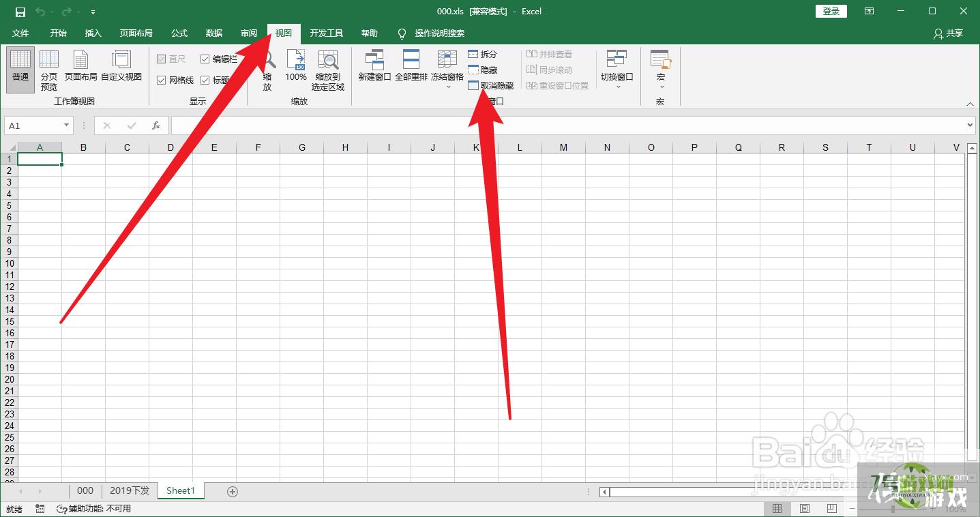This screenshot has height=517, width=980.
Task: Click the 100% zoom button
Action: [296, 66]
